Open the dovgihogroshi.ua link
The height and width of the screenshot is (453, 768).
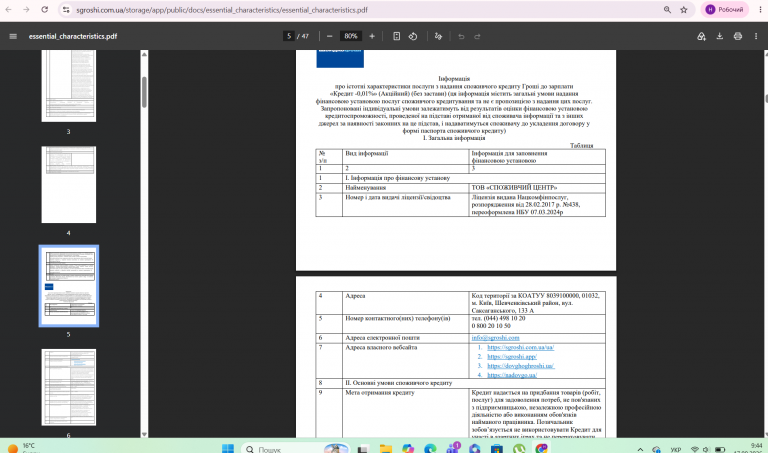(x=521, y=366)
